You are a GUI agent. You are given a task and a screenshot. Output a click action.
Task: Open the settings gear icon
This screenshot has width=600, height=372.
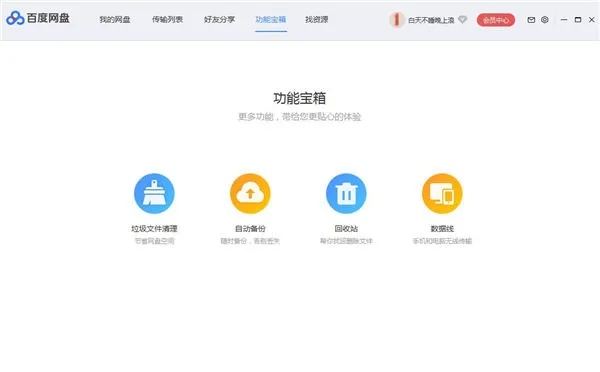(x=545, y=20)
